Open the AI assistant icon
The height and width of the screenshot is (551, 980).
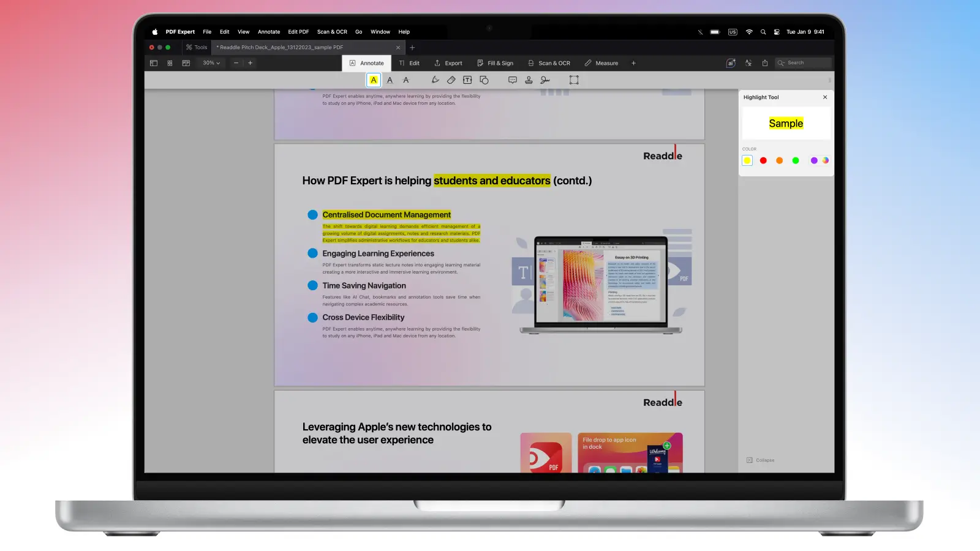click(x=731, y=63)
